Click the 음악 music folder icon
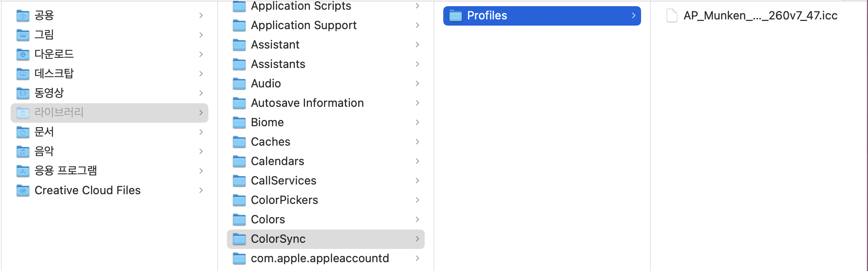The height and width of the screenshot is (271, 868). [23, 151]
